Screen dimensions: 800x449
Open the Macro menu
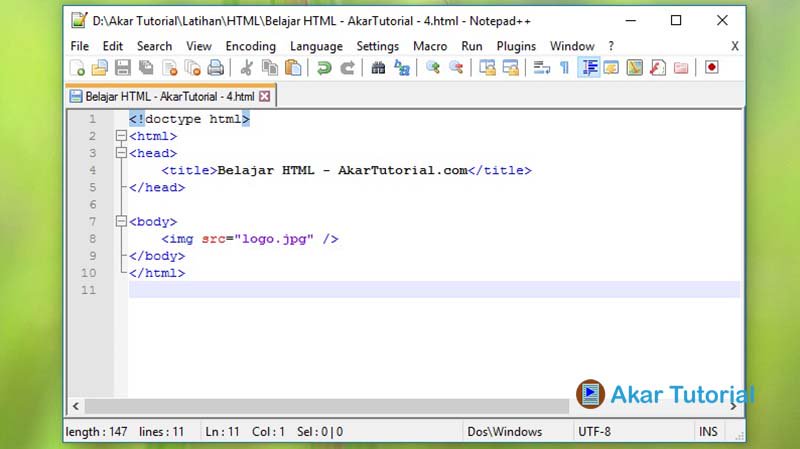coord(430,46)
